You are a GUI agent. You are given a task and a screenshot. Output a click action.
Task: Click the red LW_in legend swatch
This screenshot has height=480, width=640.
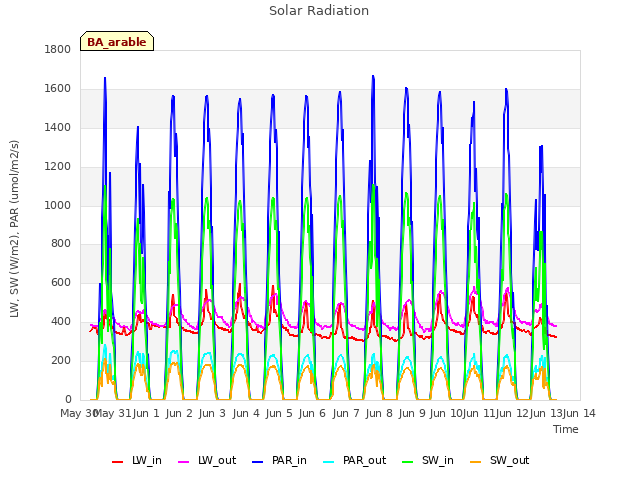pyautogui.click(x=118, y=462)
